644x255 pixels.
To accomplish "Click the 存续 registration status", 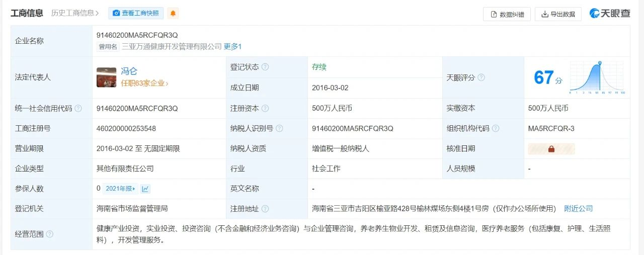I will pos(319,67).
